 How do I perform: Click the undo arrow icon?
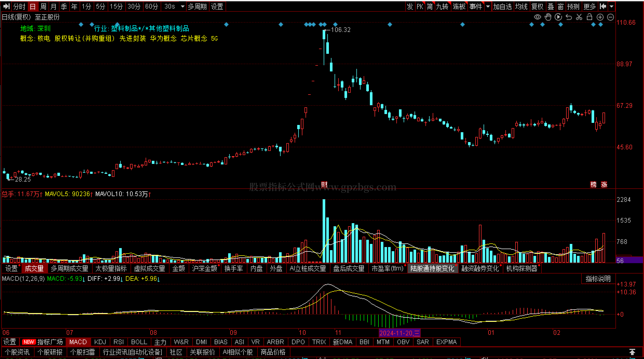point(569,17)
